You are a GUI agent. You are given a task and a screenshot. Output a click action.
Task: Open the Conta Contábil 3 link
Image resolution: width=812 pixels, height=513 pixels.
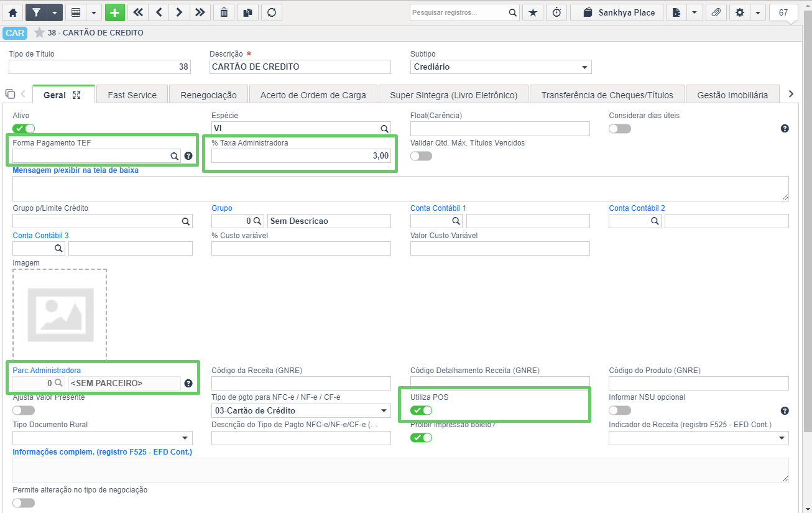pyautogui.click(x=40, y=236)
